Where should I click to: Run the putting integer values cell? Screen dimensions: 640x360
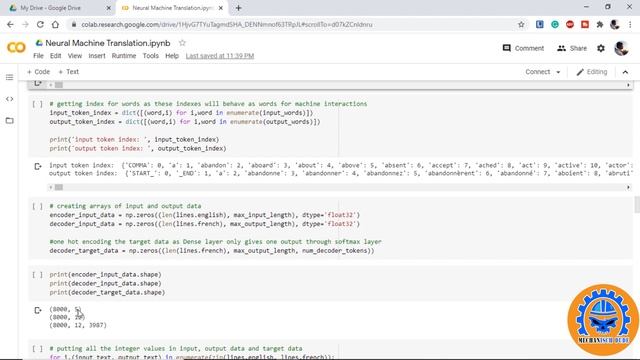[38, 349]
